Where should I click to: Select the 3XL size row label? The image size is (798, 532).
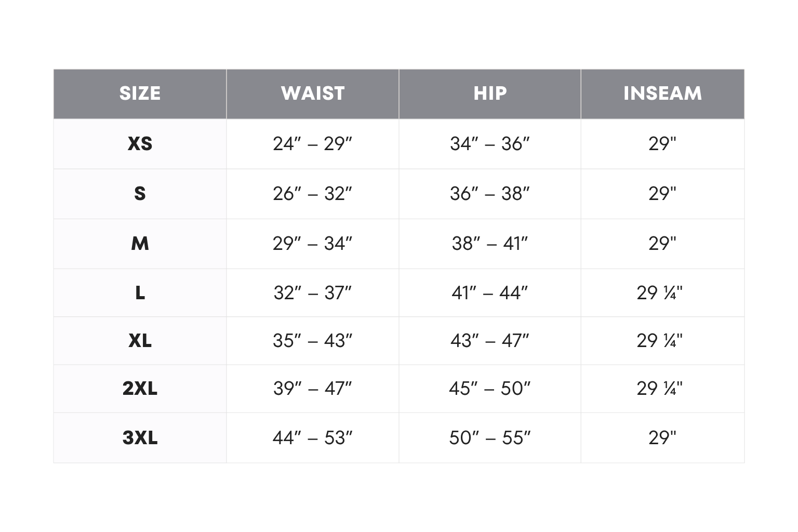[x=140, y=438]
